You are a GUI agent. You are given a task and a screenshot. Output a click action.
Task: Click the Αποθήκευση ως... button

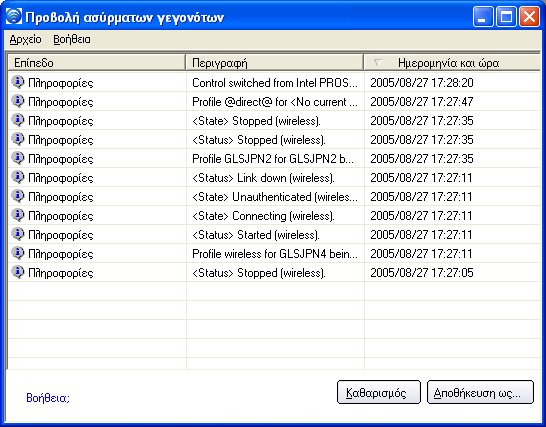480,392
